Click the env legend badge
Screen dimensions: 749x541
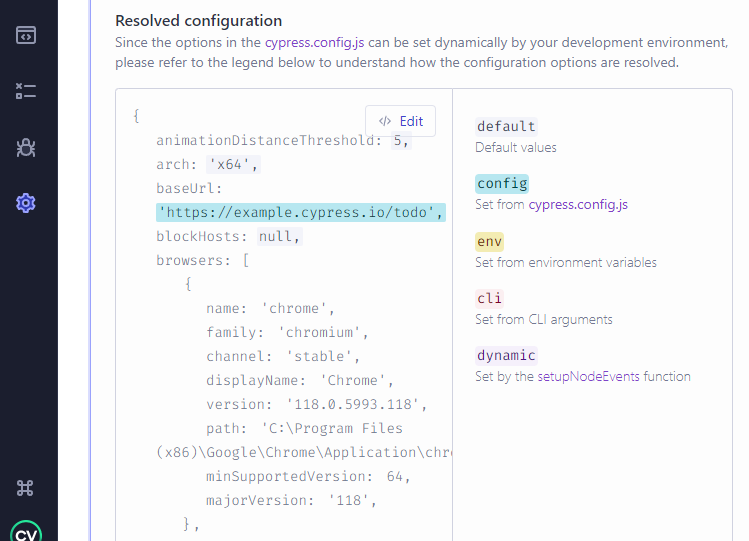point(490,242)
